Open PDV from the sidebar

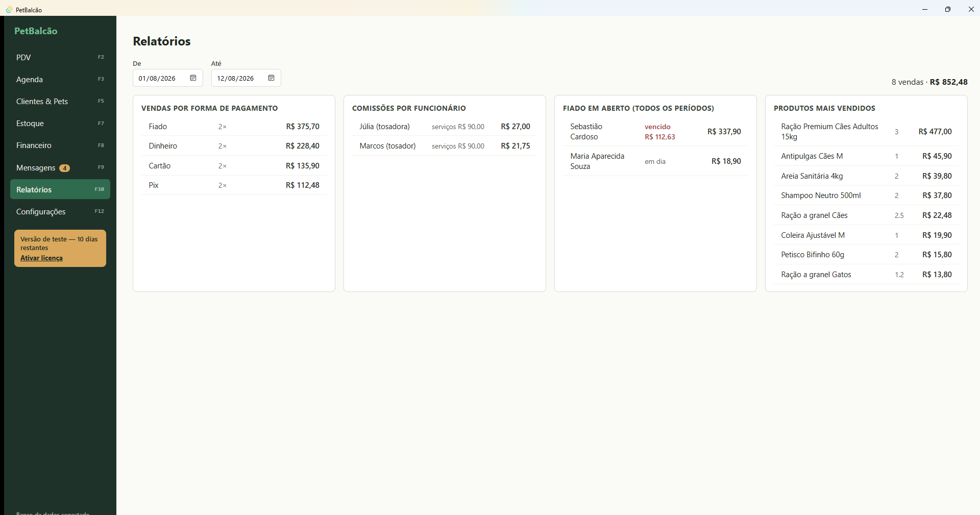point(60,57)
